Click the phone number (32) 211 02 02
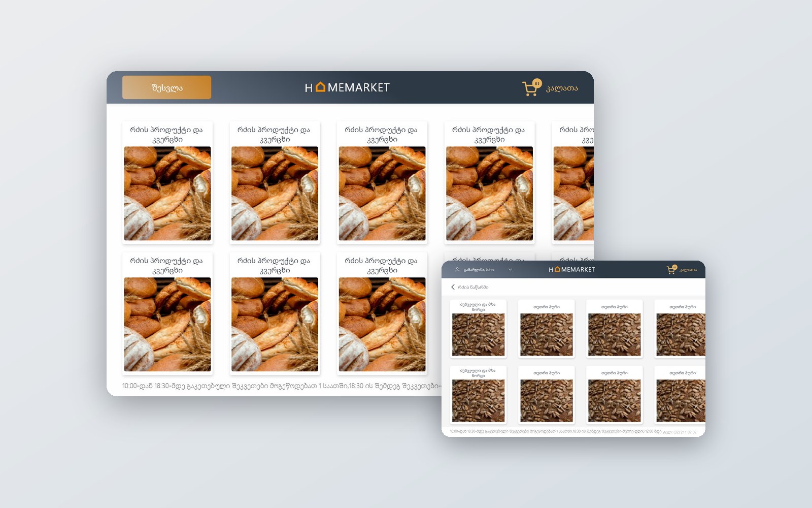Screen dimensions: 812x508 pyautogui.click(x=685, y=432)
